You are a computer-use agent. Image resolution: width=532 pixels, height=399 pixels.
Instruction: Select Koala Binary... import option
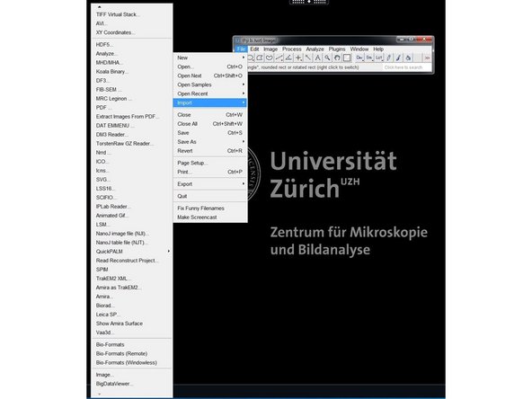[132, 72]
